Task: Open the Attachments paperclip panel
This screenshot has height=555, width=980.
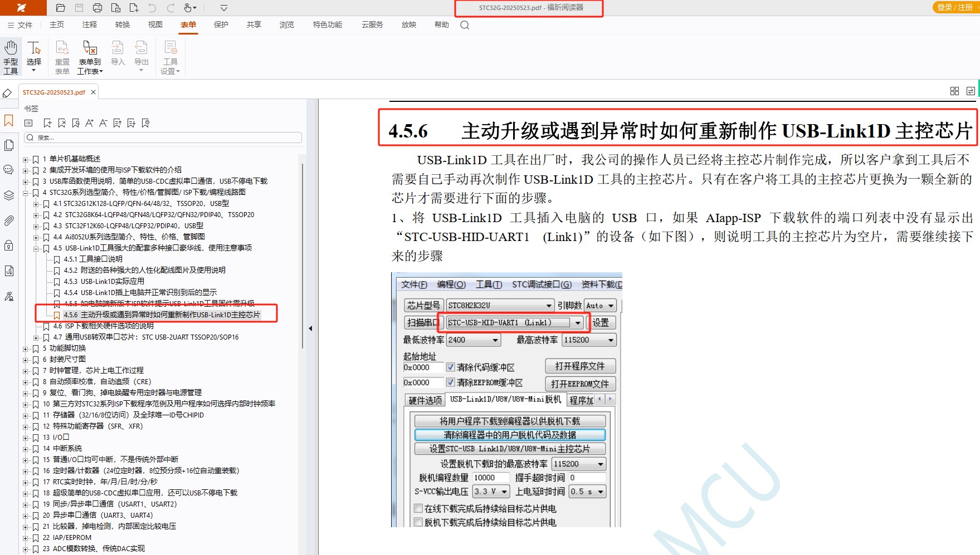Action: (9, 220)
